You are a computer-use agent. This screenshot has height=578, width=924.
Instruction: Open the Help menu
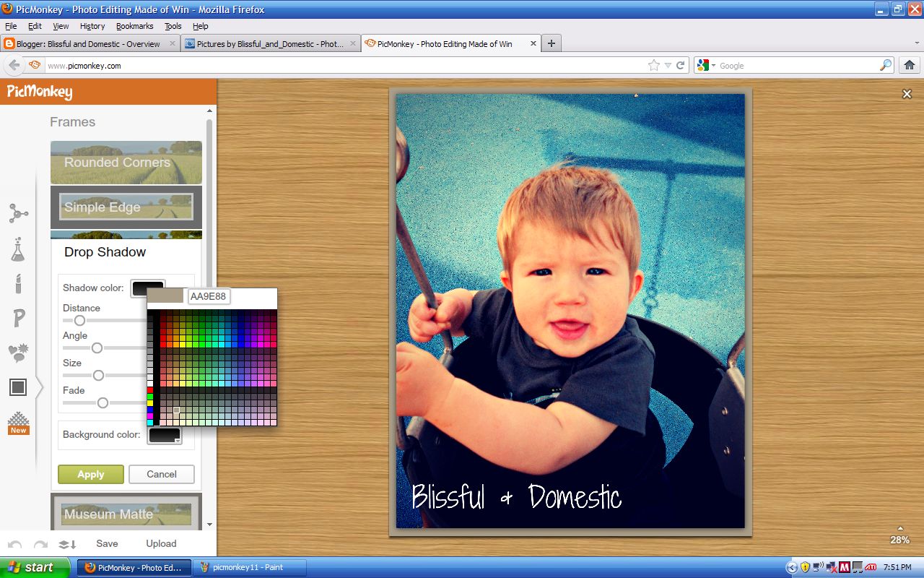[200, 26]
